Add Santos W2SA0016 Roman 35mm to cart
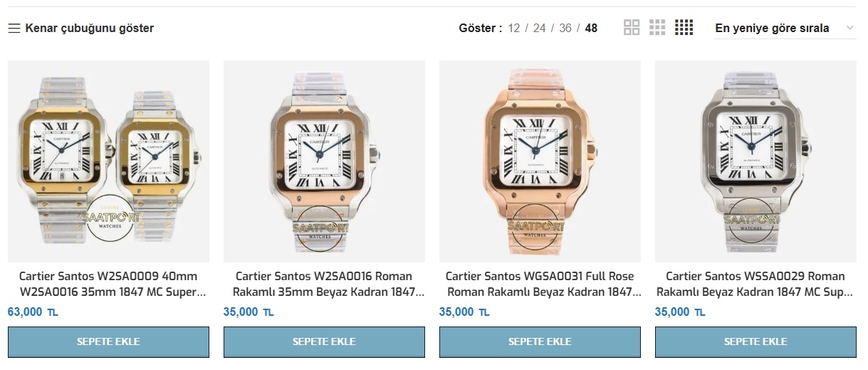 [324, 342]
